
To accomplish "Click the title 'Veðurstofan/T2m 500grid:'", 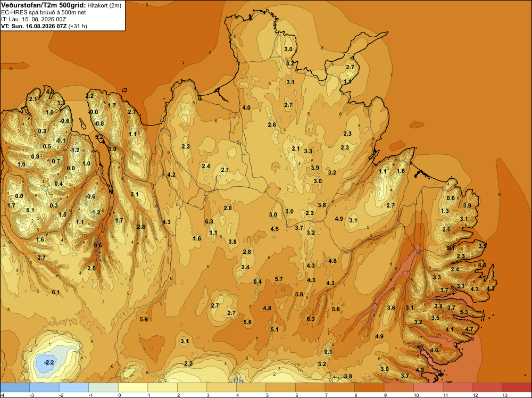I will [43, 5].
